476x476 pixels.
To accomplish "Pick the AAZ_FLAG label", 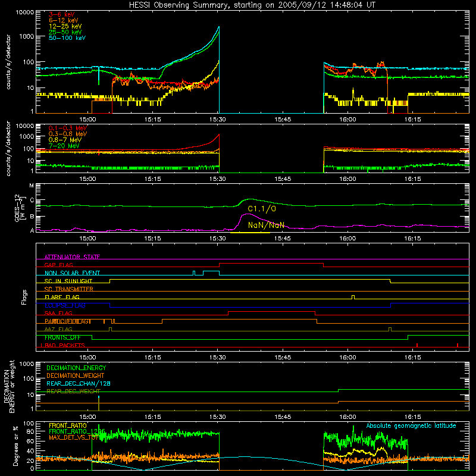I will pos(58,329).
